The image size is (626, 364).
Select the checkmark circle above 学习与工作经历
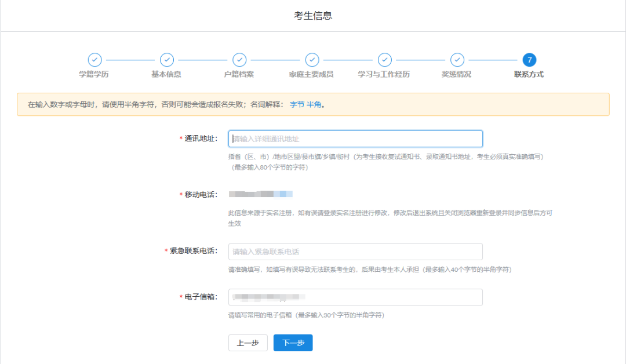point(384,60)
